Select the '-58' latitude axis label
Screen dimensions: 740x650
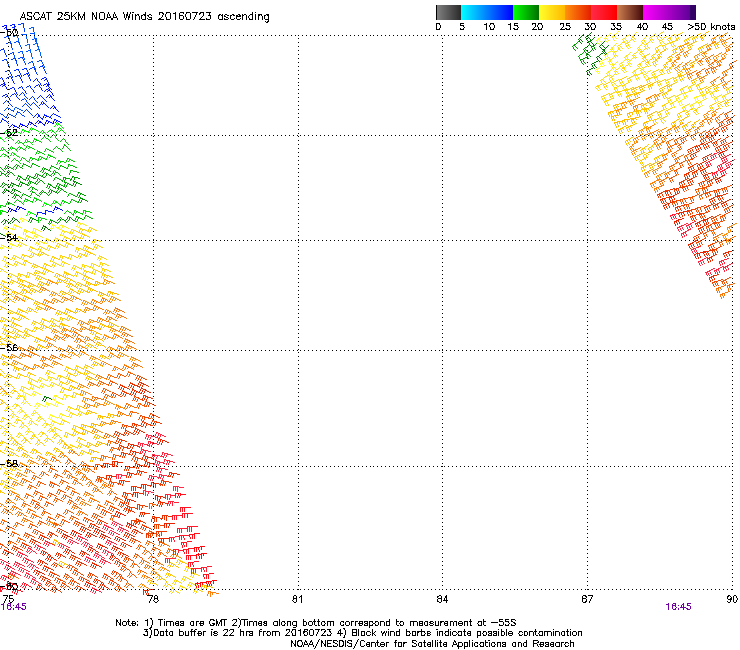click(9, 464)
